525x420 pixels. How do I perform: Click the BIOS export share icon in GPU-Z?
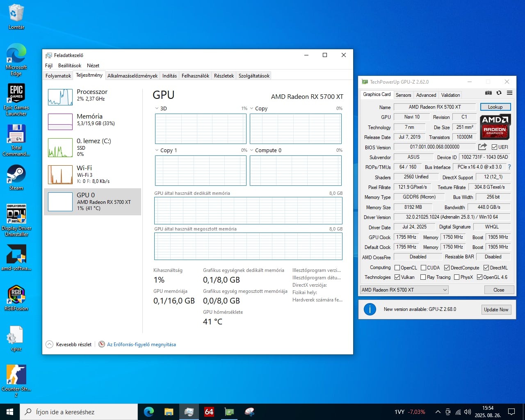(x=482, y=147)
